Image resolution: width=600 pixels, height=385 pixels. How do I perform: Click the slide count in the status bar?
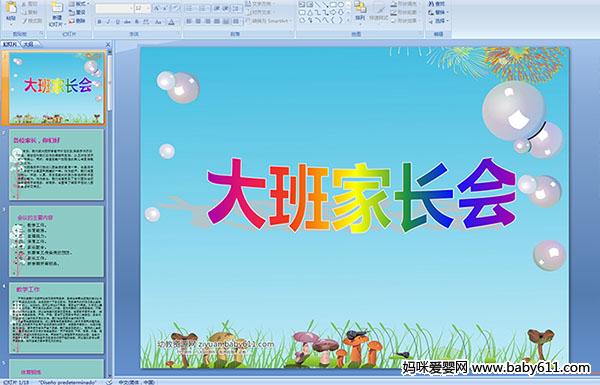pyautogui.click(x=16, y=382)
